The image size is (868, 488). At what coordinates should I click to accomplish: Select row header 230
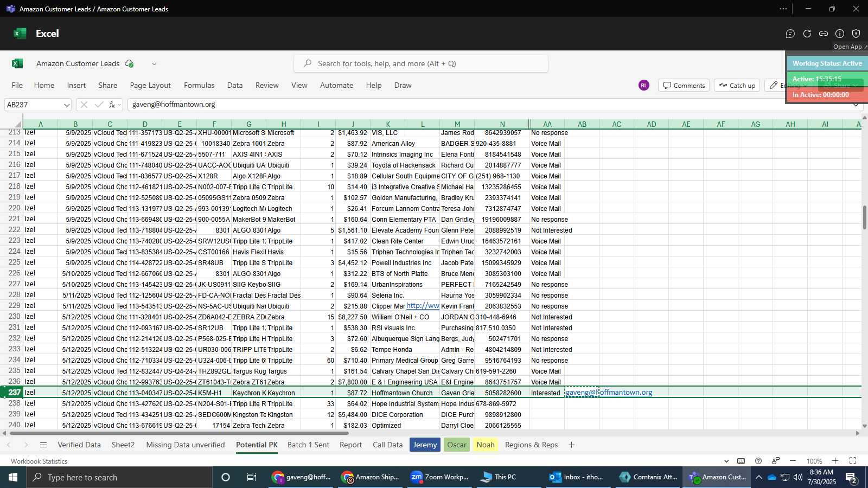coord(15,317)
